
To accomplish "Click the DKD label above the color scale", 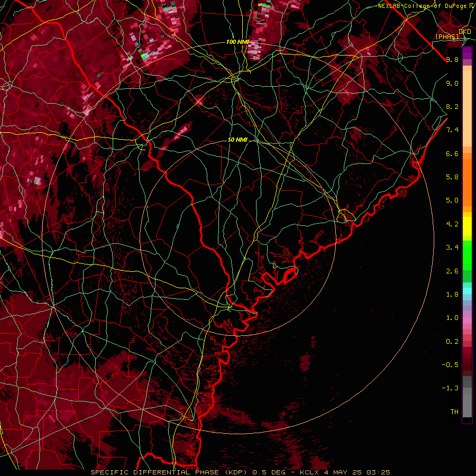I will point(465,32).
